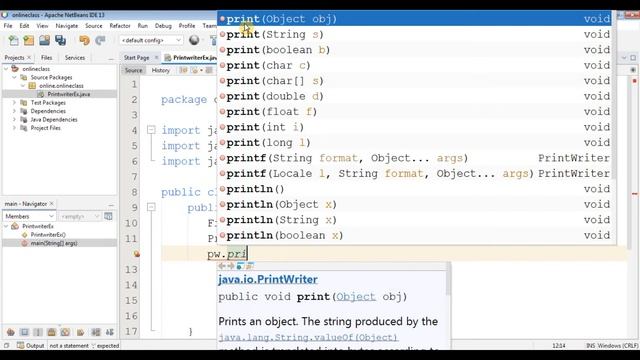Toggle Fully Qualified Names in Navigator

tap(80, 332)
